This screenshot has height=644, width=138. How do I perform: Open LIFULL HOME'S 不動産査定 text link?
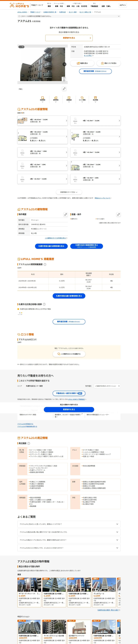[76, 399]
